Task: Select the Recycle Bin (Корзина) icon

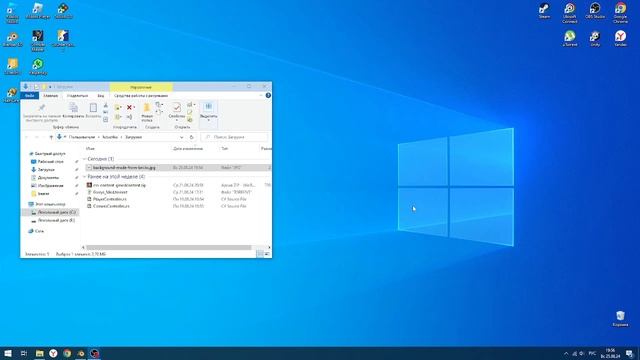Action: (620, 318)
